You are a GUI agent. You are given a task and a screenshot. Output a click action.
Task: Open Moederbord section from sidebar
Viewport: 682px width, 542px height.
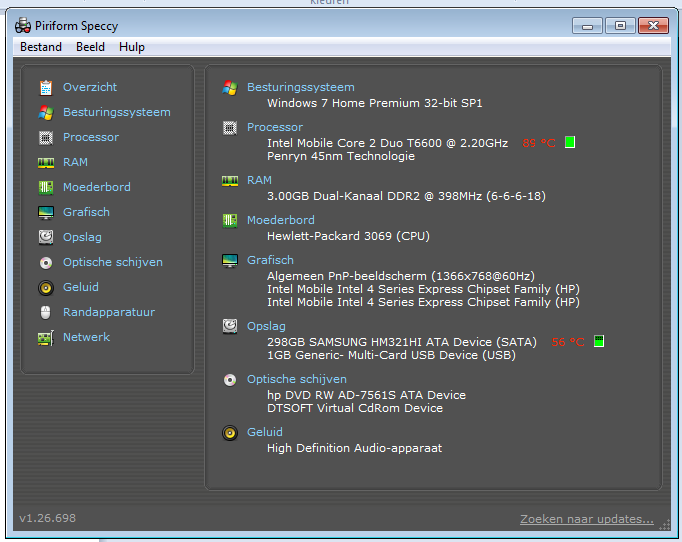(97, 187)
